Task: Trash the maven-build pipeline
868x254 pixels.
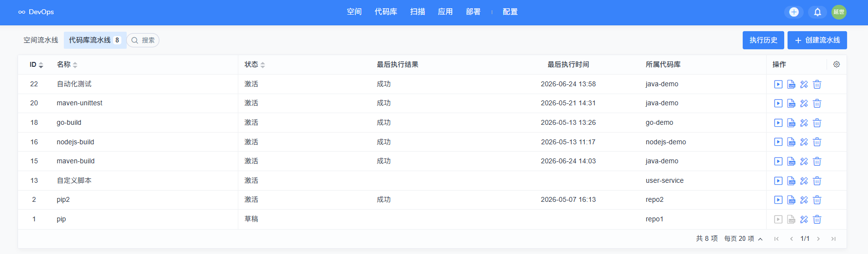Action: 817,161
